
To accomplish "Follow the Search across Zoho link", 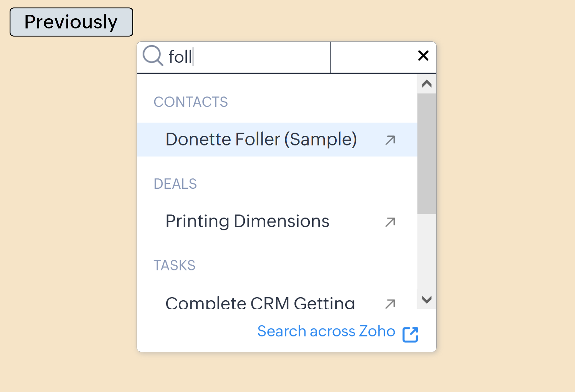I will 326,331.
